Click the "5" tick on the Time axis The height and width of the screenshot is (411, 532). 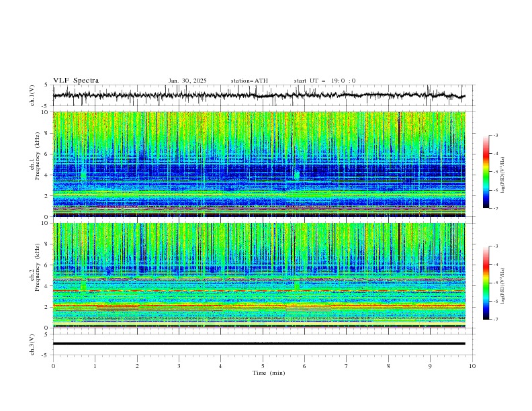(263, 366)
